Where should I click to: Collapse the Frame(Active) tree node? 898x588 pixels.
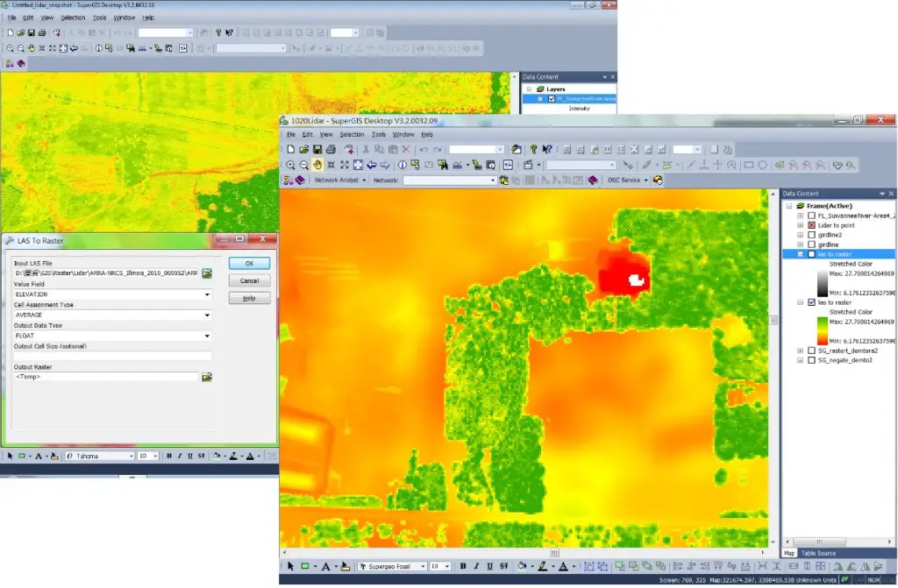(789, 206)
